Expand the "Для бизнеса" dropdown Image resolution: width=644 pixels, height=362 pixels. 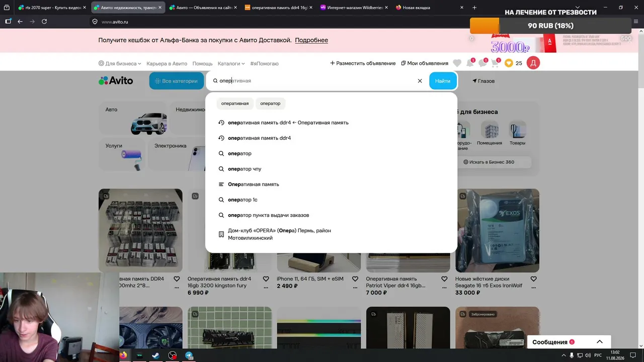[120, 64]
